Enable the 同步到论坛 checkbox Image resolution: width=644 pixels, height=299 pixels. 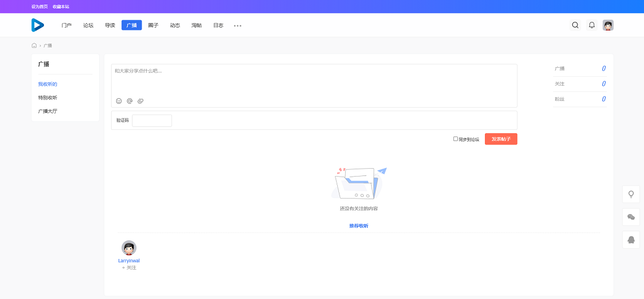point(456,139)
